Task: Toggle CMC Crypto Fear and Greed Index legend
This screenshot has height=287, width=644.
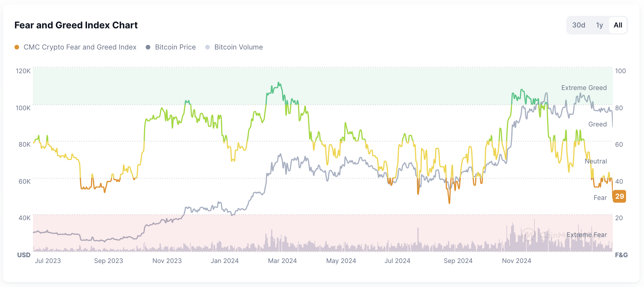Action: click(x=80, y=47)
